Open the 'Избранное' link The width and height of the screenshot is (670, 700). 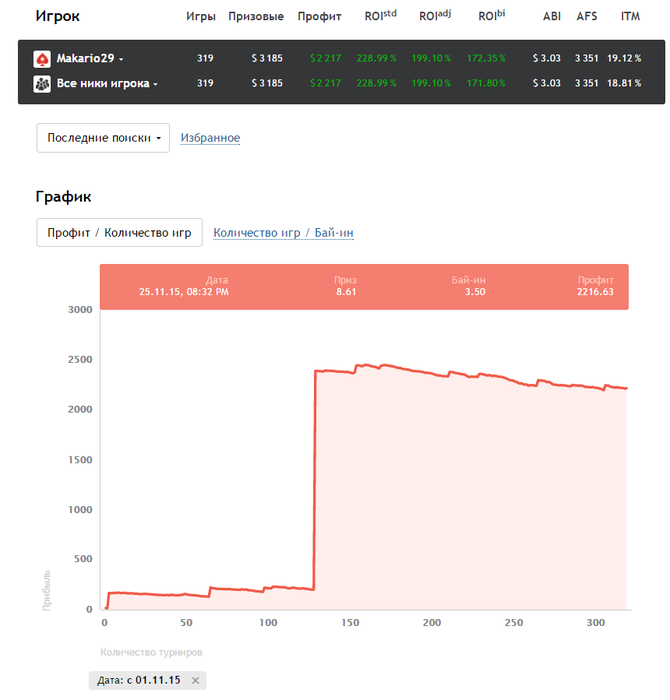(210, 138)
